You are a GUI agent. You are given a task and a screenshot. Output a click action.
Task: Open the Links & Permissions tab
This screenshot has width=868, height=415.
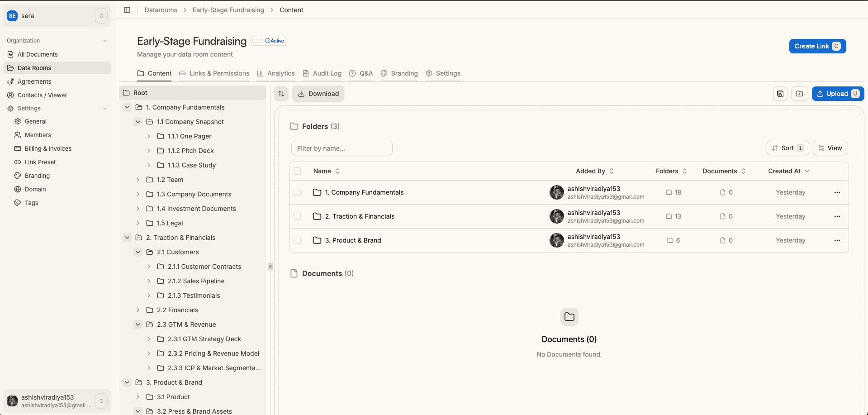(219, 73)
